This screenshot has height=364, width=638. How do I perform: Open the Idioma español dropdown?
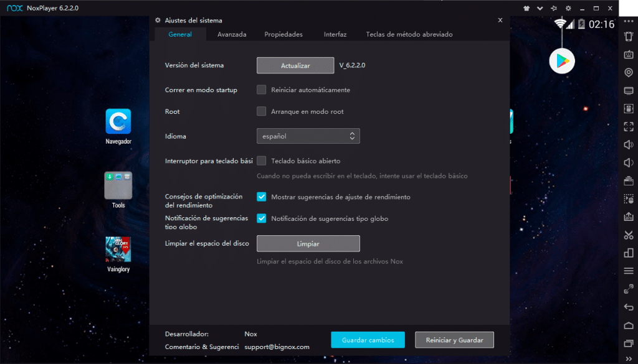point(308,136)
